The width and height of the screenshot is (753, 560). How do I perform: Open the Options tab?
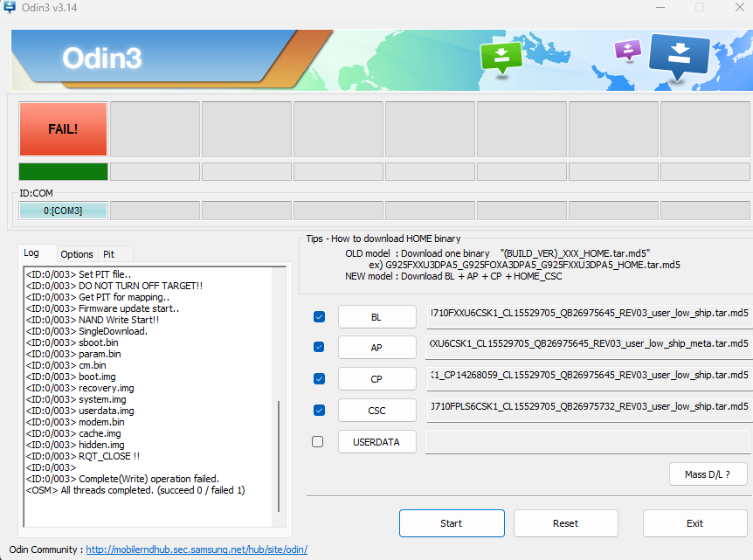77,254
